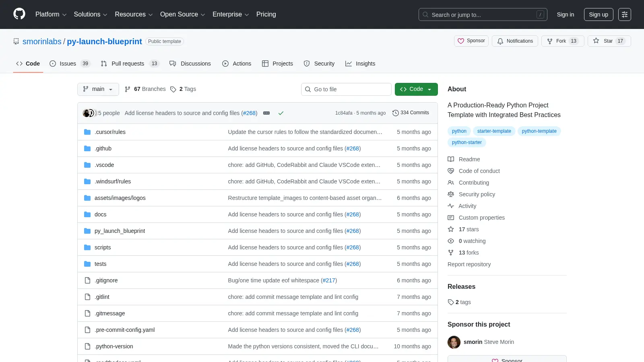Click the Sponsor heart button
644x362 pixels.
tap(471, 41)
